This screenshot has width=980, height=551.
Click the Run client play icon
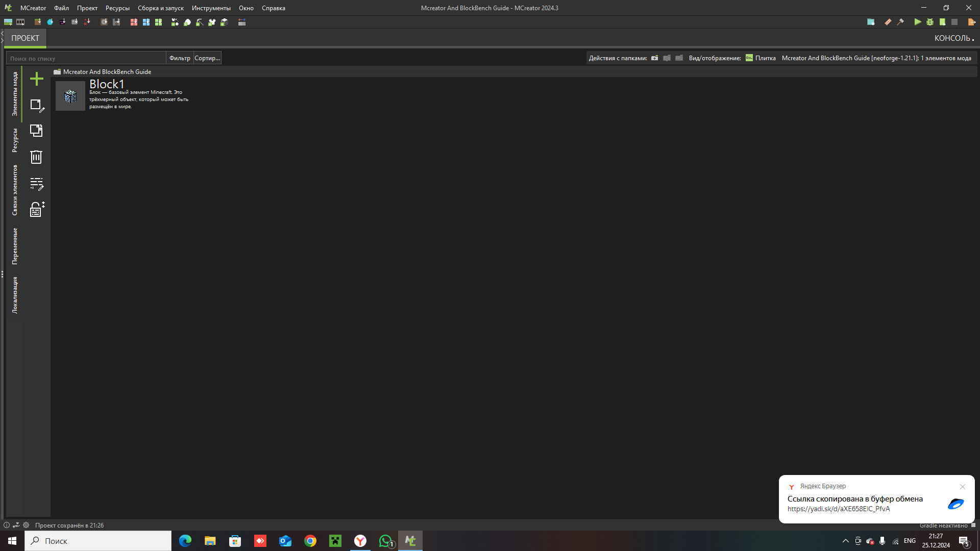click(917, 22)
